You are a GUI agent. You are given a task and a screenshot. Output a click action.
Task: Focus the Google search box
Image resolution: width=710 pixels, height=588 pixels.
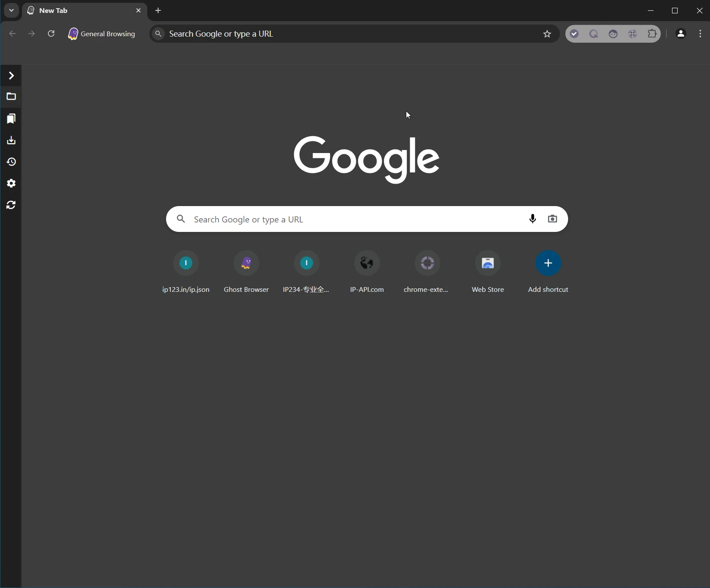tap(367, 219)
